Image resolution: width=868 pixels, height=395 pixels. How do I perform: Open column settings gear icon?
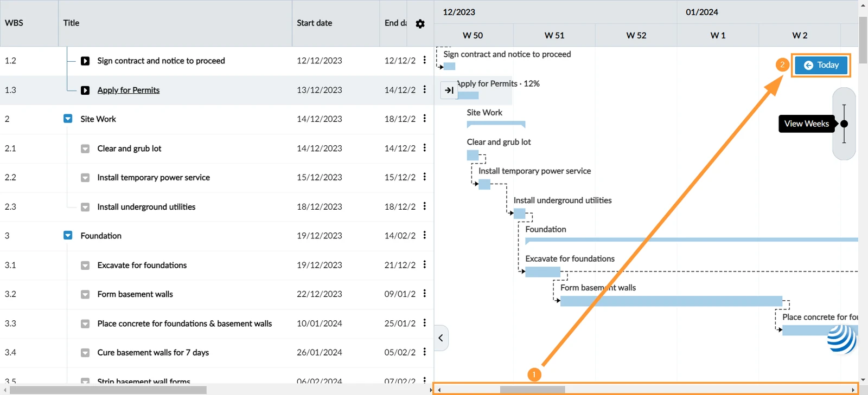pos(420,24)
